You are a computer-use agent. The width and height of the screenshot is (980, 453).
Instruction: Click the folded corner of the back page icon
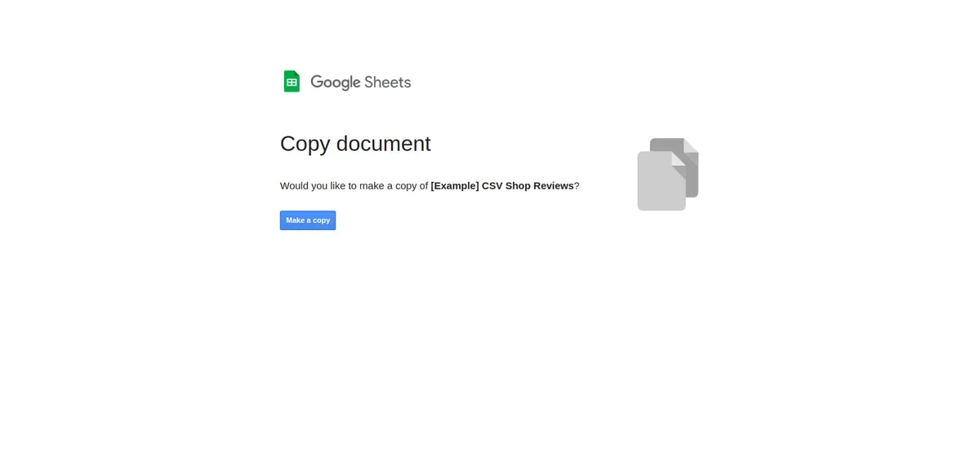tap(692, 144)
